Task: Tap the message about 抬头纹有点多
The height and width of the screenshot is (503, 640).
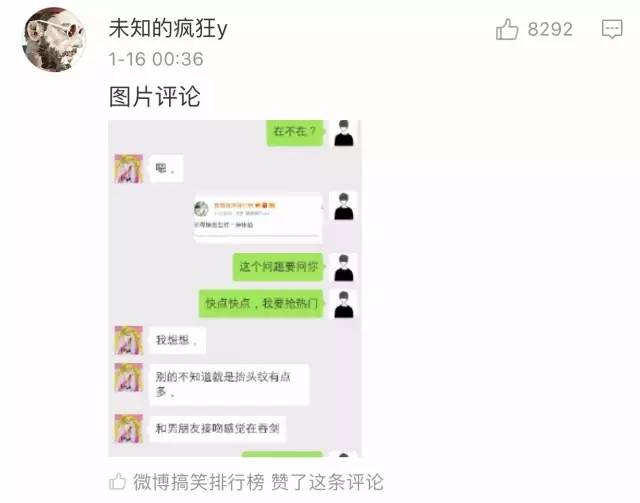Action: tap(229, 385)
